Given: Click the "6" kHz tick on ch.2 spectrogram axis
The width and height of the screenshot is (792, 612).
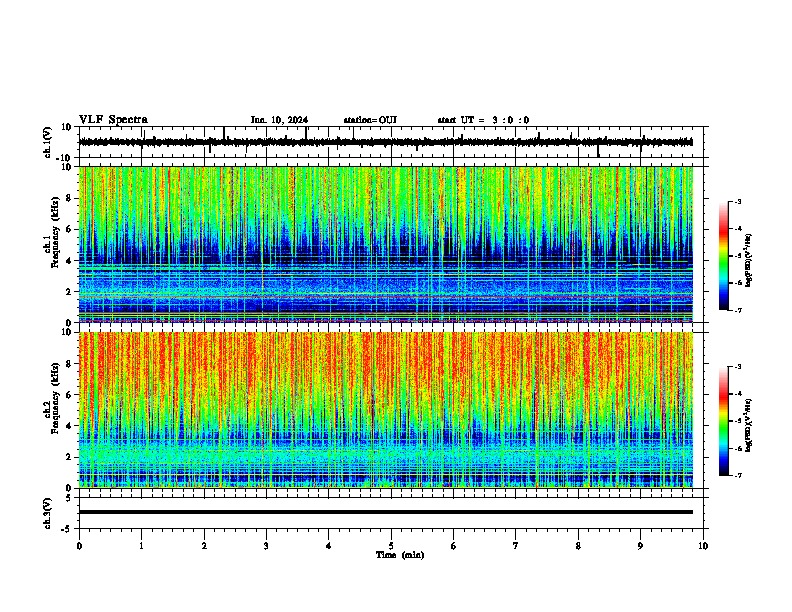Looking at the screenshot, I should (69, 395).
